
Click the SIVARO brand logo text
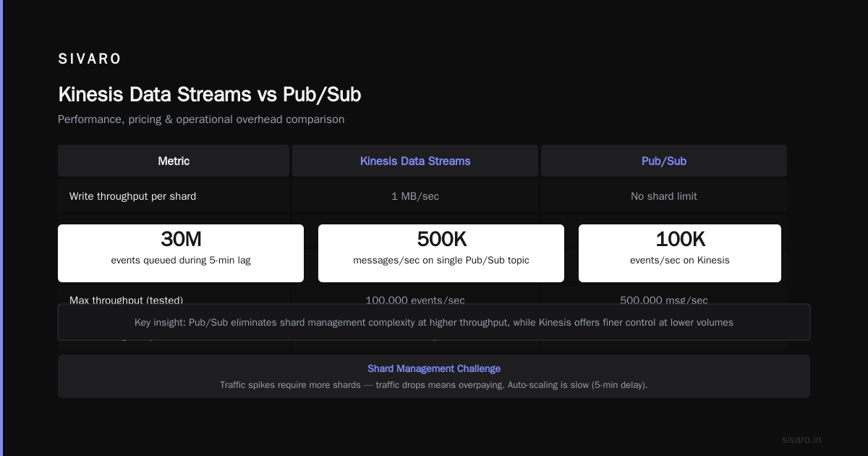pos(90,59)
